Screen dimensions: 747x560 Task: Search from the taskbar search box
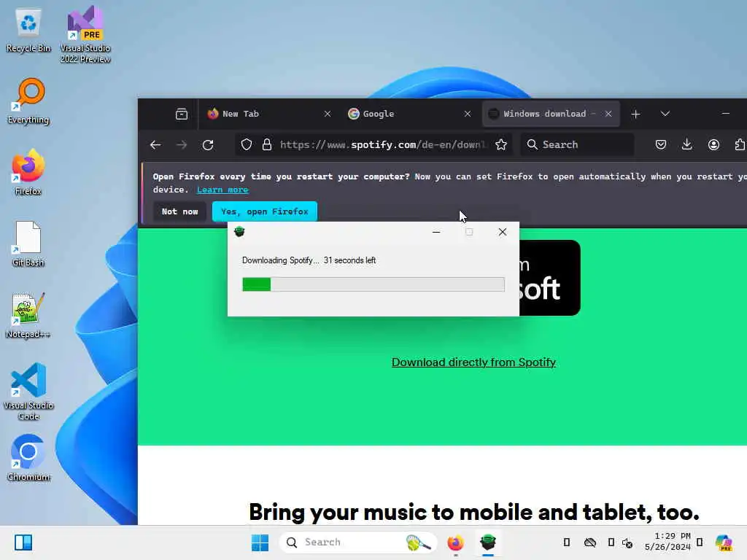coord(357,542)
